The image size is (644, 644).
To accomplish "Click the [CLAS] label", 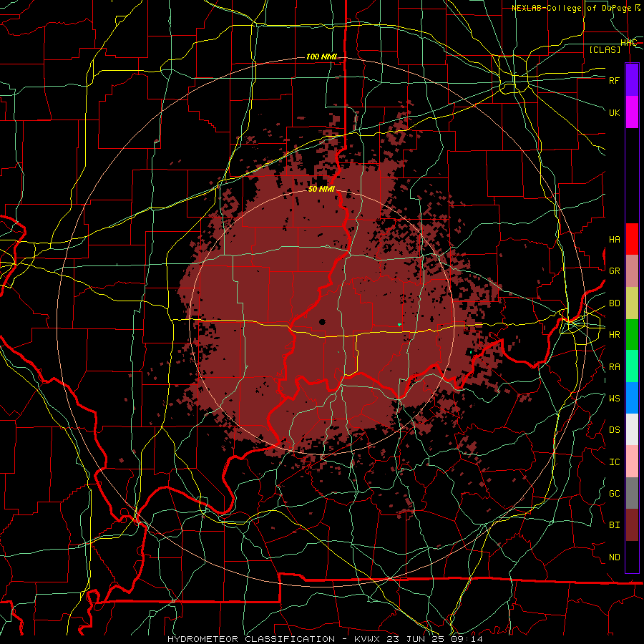I will 605,49.
